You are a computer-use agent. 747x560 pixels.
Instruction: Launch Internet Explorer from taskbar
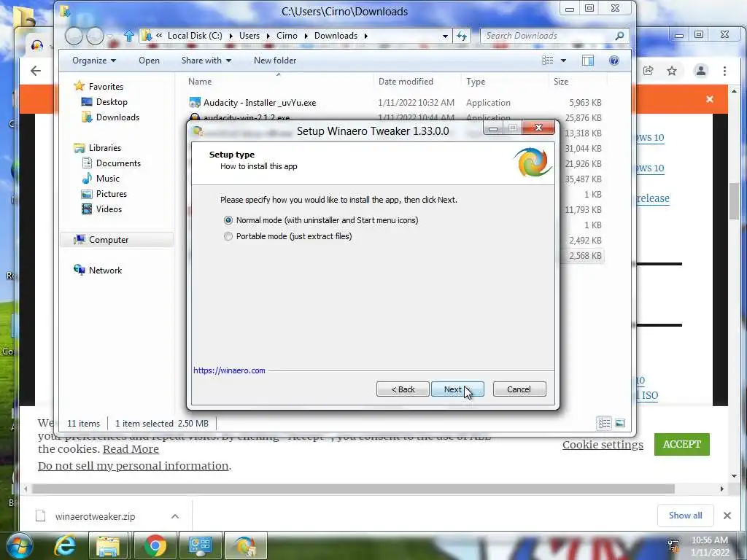pos(64,545)
